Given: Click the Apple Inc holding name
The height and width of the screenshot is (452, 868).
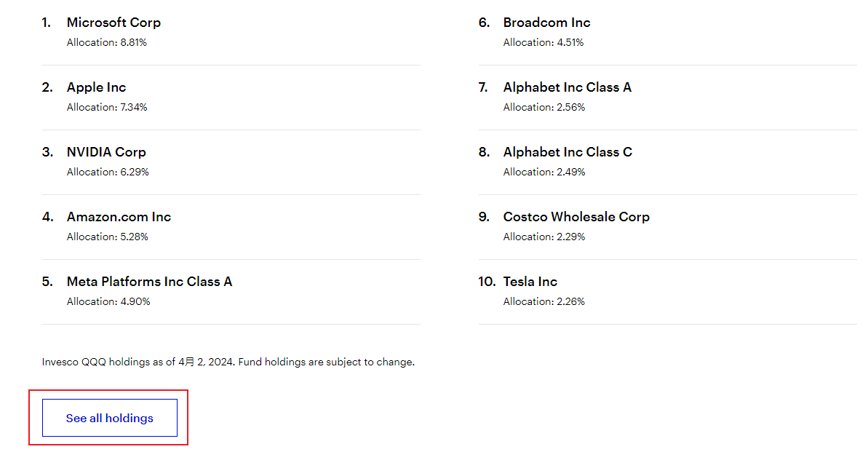Looking at the screenshot, I should 96,87.
